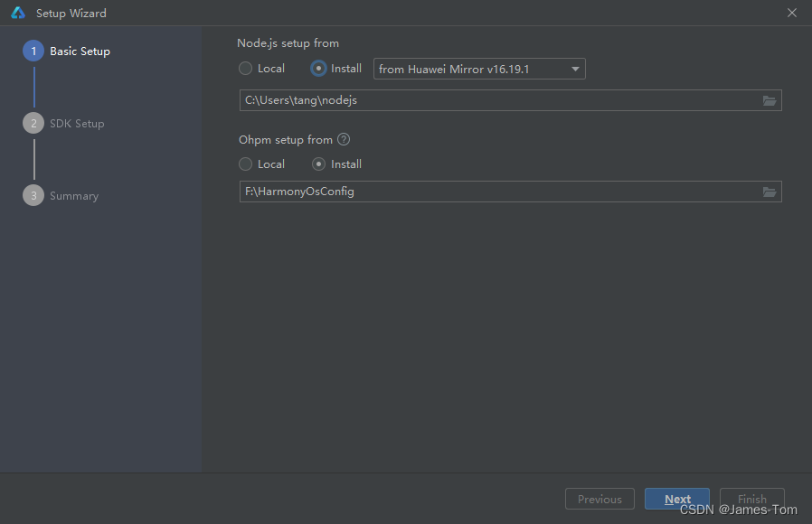Close the Setup Wizard window
The image size is (812, 524).
click(792, 13)
